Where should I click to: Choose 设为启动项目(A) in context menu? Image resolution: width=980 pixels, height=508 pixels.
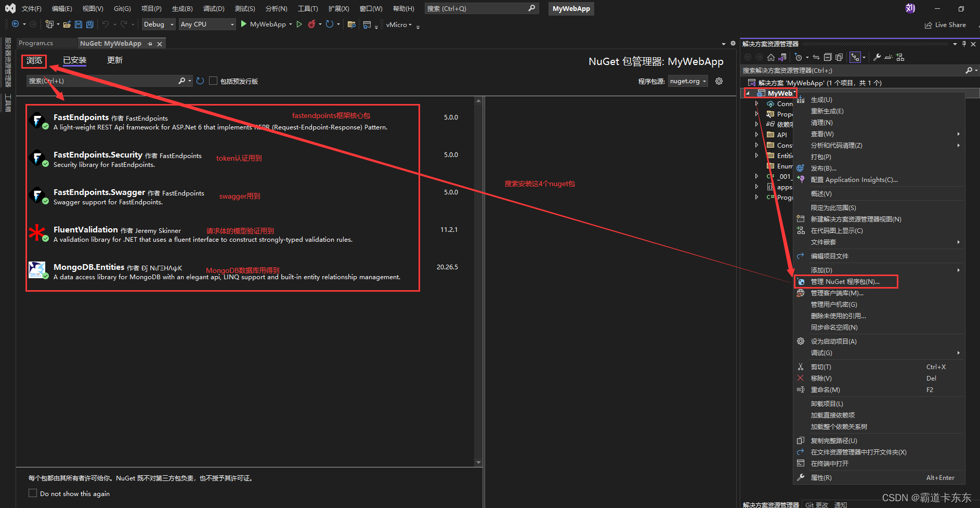coord(879,341)
